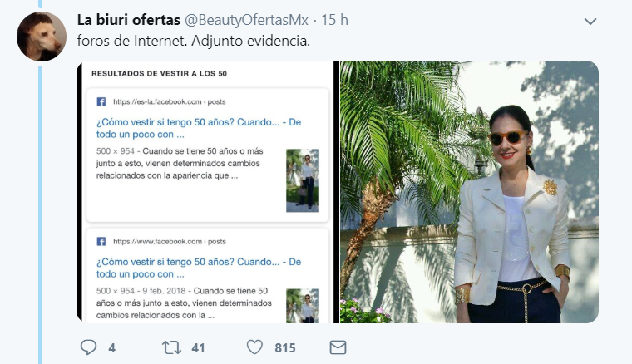Open the 15 h timestamp link

(334, 20)
